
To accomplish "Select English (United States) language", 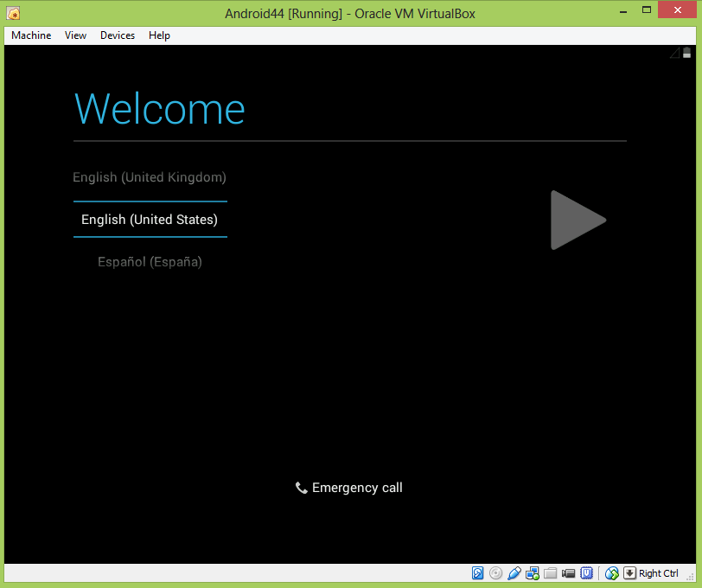I will point(150,220).
